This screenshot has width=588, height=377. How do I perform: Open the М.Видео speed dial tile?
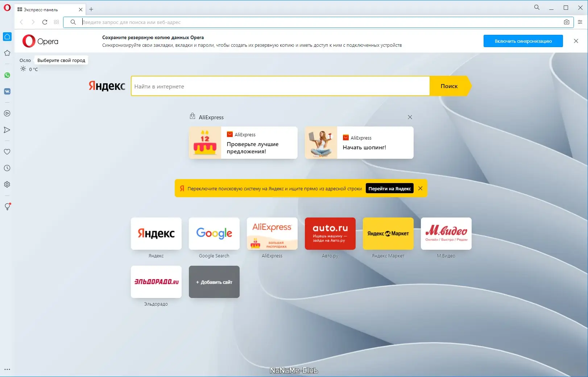pos(446,233)
